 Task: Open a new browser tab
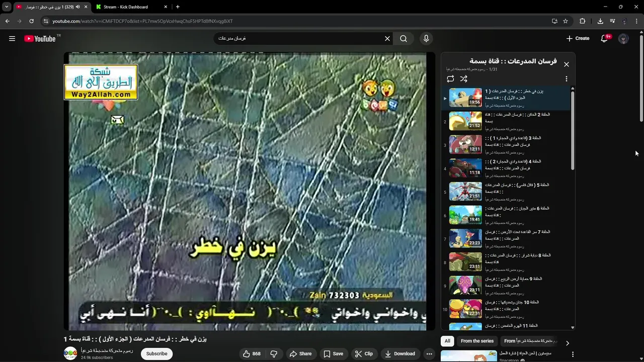coord(178,7)
